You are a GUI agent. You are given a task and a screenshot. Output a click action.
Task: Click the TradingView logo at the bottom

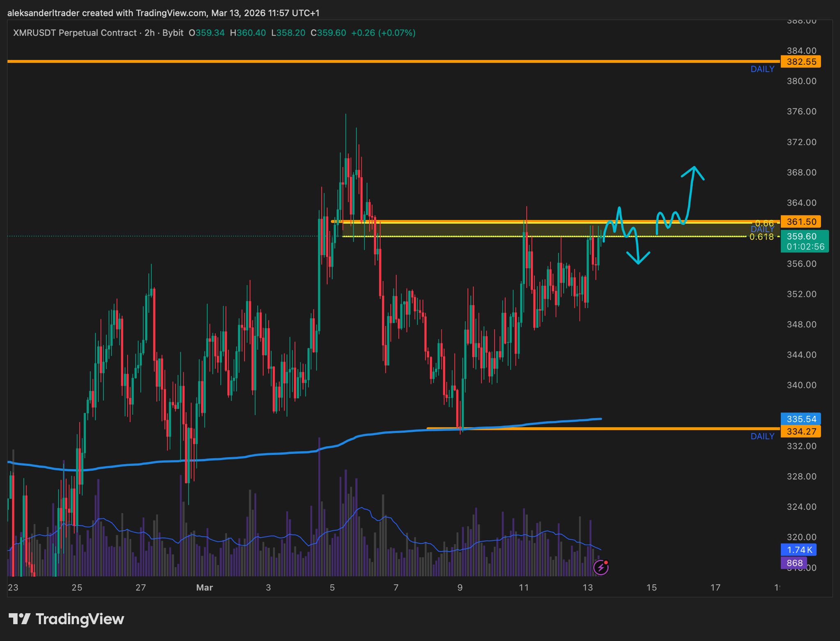pos(66,619)
